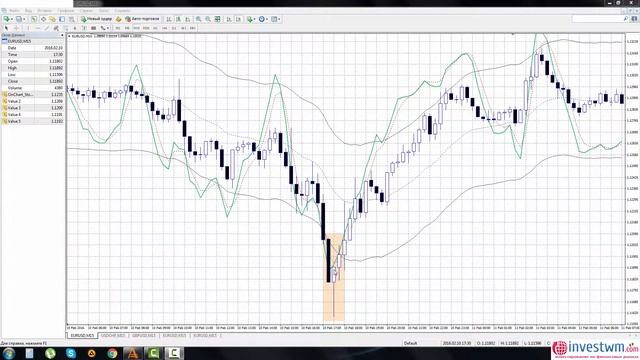Screen dimensions: 640x360
Task: Toggle the AutoTrading button
Action: click(x=142, y=19)
